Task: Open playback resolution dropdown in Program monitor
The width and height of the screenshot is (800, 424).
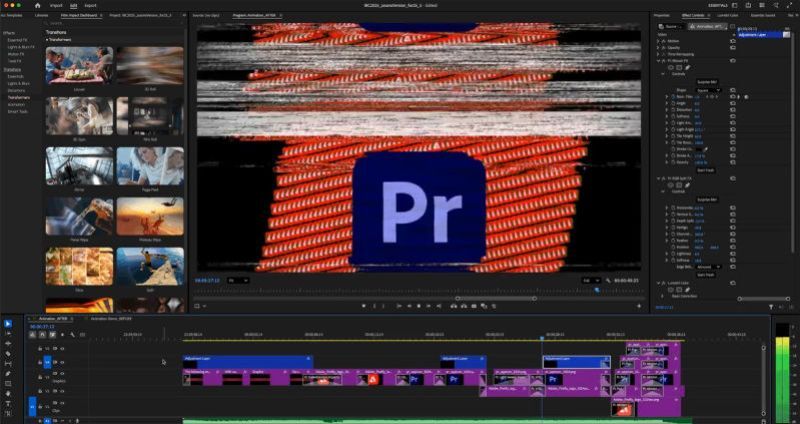Action: click(x=592, y=281)
